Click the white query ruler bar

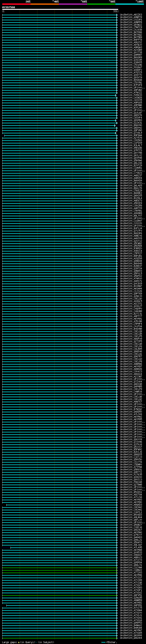(x=60, y=10)
